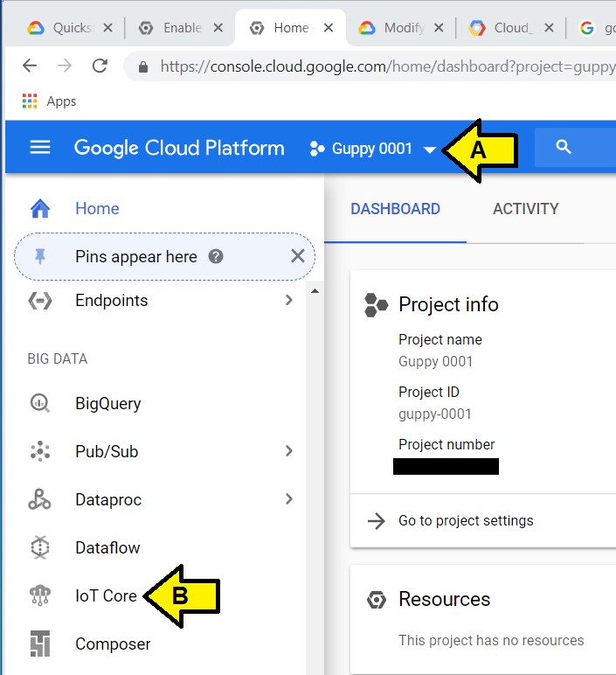Close the Enable browser tab
616x675 pixels.
[x=218, y=28]
